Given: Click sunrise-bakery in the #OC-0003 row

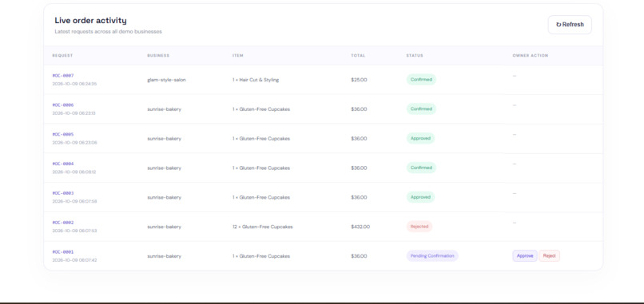Looking at the screenshot, I should point(164,198).
